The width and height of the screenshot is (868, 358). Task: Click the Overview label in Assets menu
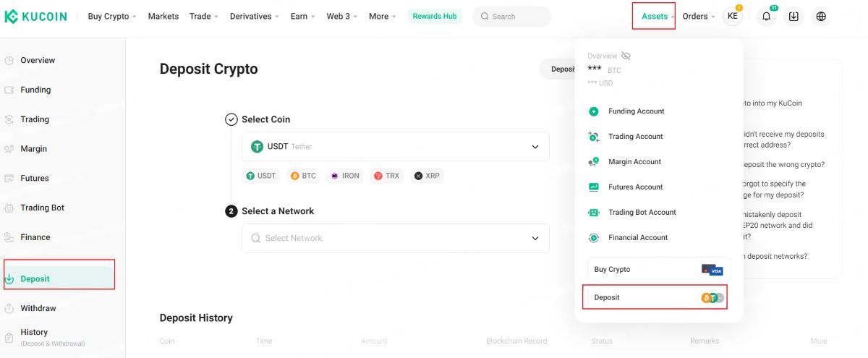(x=603, y=56)
